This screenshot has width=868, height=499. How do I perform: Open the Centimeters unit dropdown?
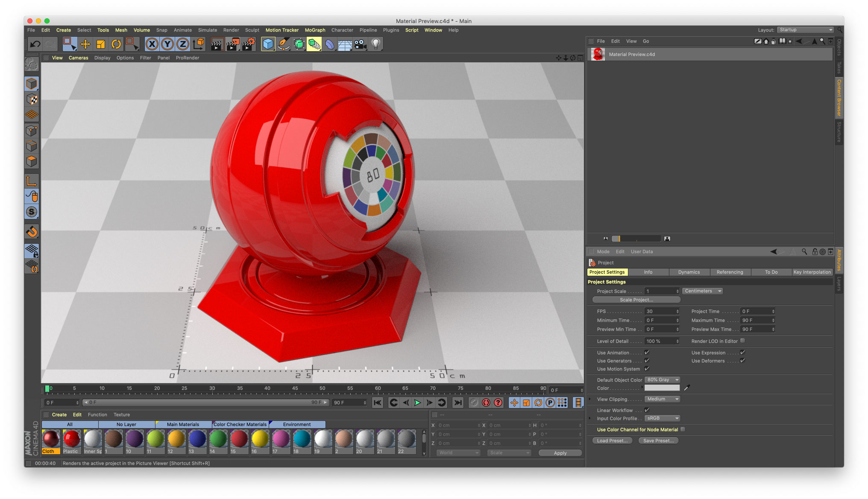point(702,291)
